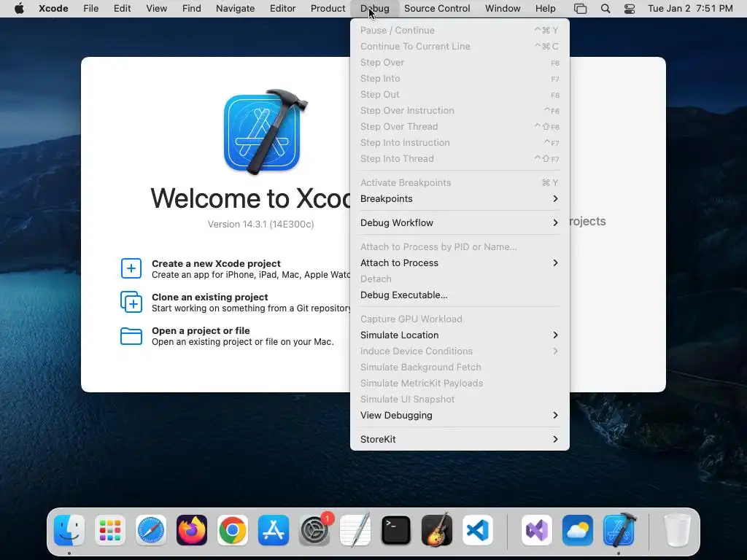Launch Google Chrome from the dock

pos(233,530)
